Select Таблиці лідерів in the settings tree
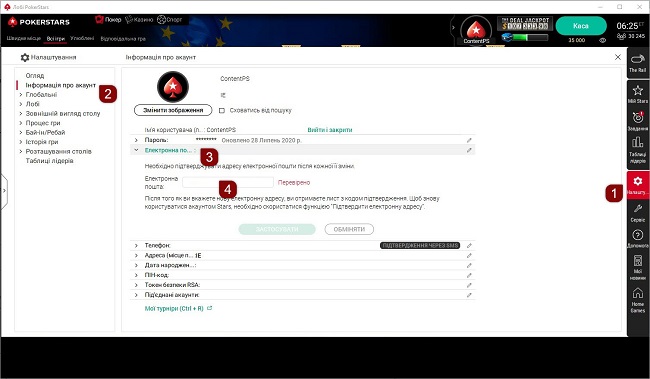The height and width of the screenshot is (379, 650). [49, 161]
